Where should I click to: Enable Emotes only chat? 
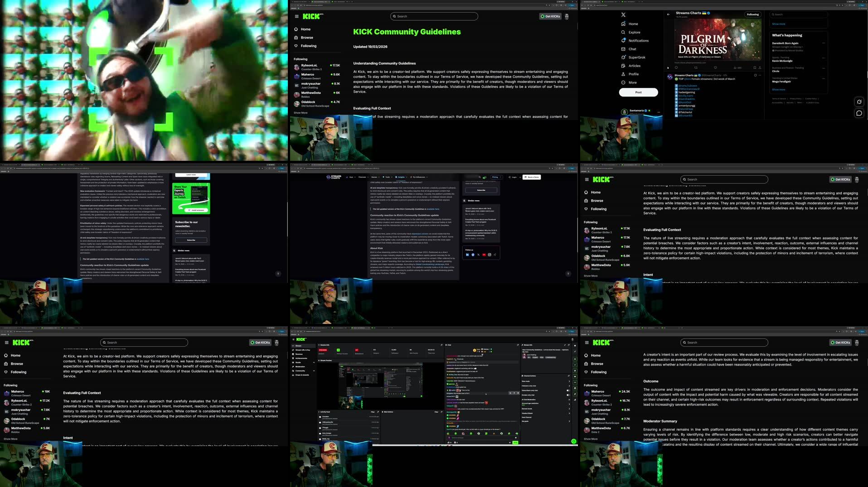click(x=568, y=395)
